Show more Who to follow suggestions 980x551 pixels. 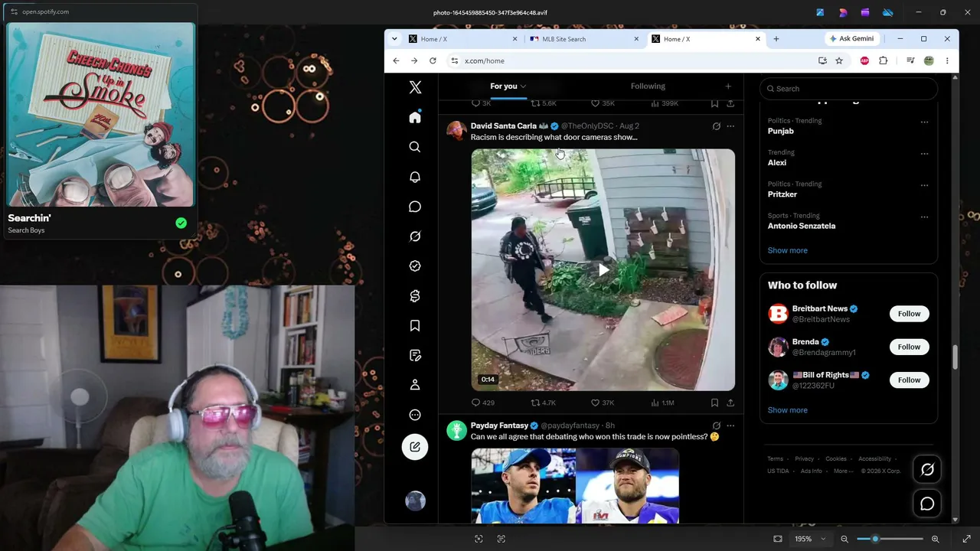point(787,410)
